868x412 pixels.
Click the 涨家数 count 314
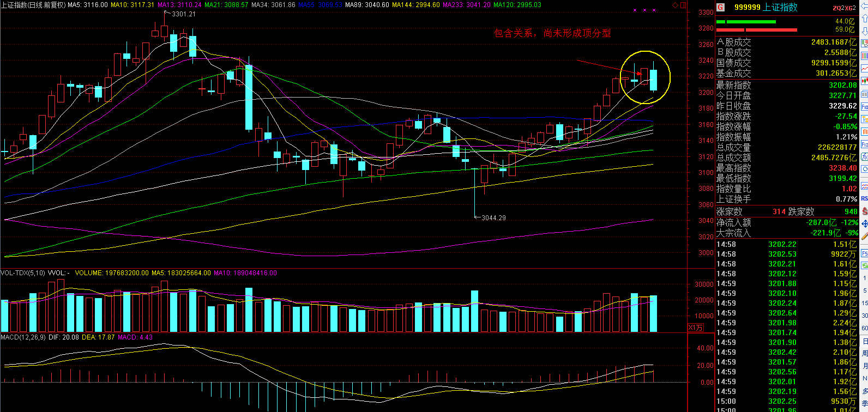pos(779,211)
